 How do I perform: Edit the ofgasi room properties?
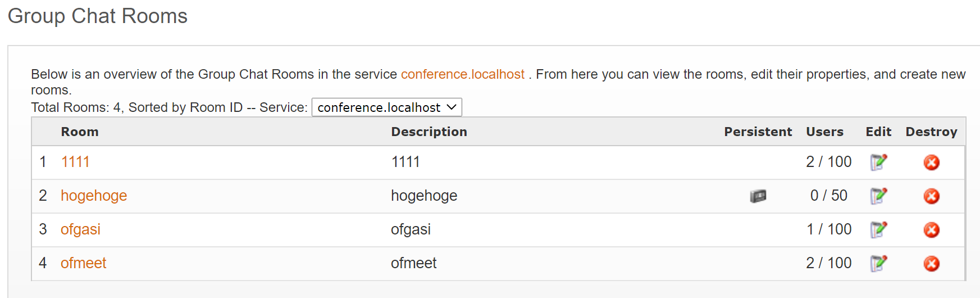(878, 230)
